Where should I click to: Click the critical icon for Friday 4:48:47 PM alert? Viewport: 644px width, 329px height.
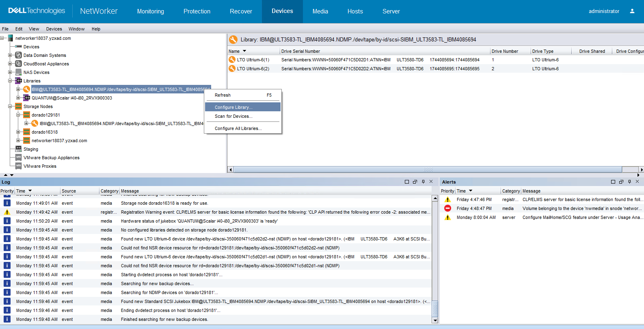point(447,208)
